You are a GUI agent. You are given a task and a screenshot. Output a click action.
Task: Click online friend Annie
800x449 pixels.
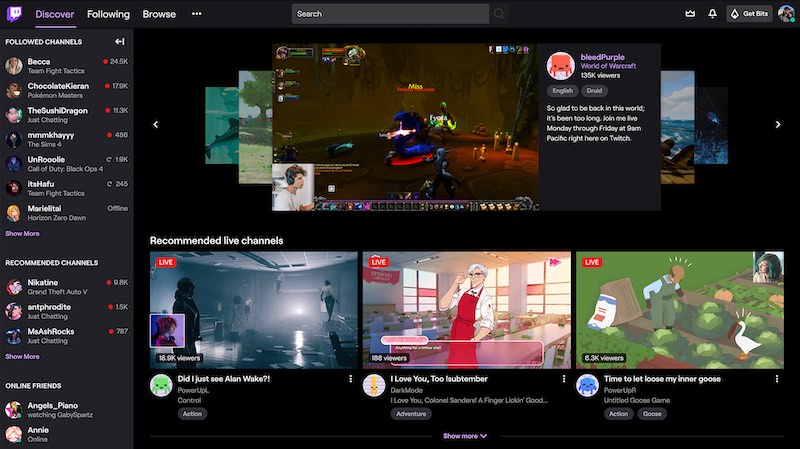(x=66, y=434)
